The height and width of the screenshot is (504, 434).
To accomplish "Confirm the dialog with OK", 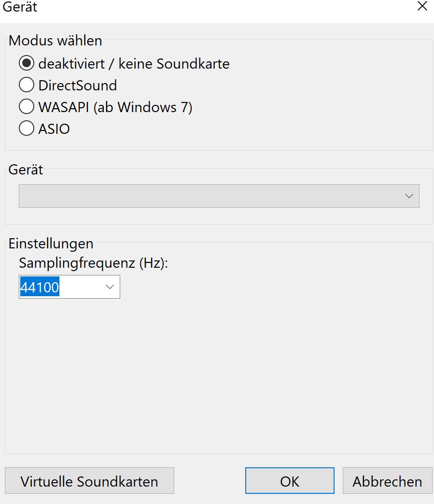I will [x=289, y=481].
